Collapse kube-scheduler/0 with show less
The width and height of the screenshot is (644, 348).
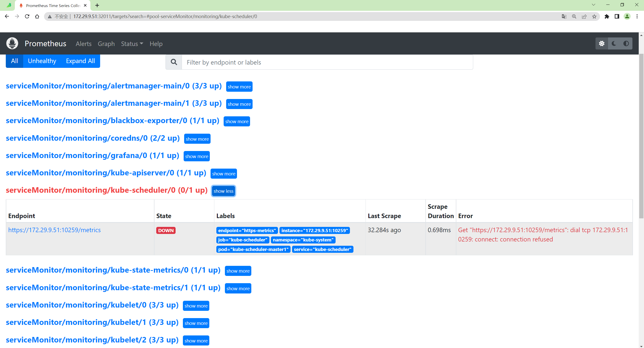tap(223, 191)
